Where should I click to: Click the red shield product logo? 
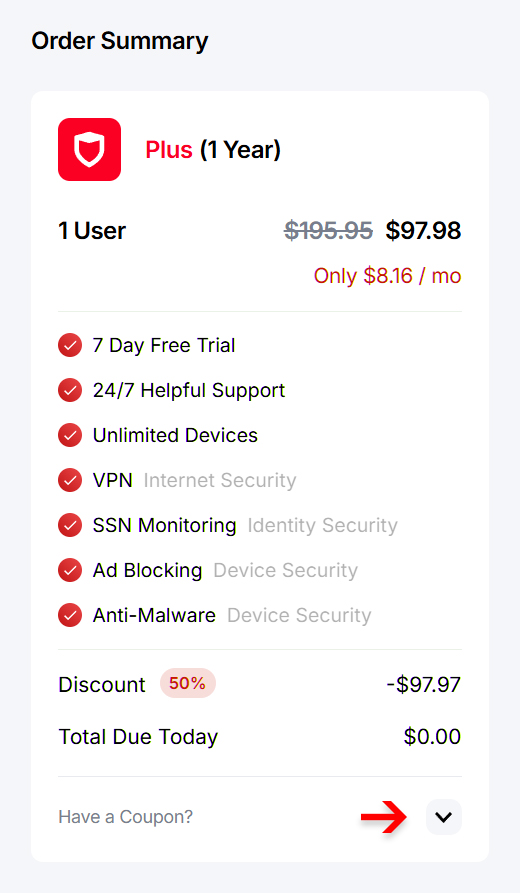tap(89, 149)
